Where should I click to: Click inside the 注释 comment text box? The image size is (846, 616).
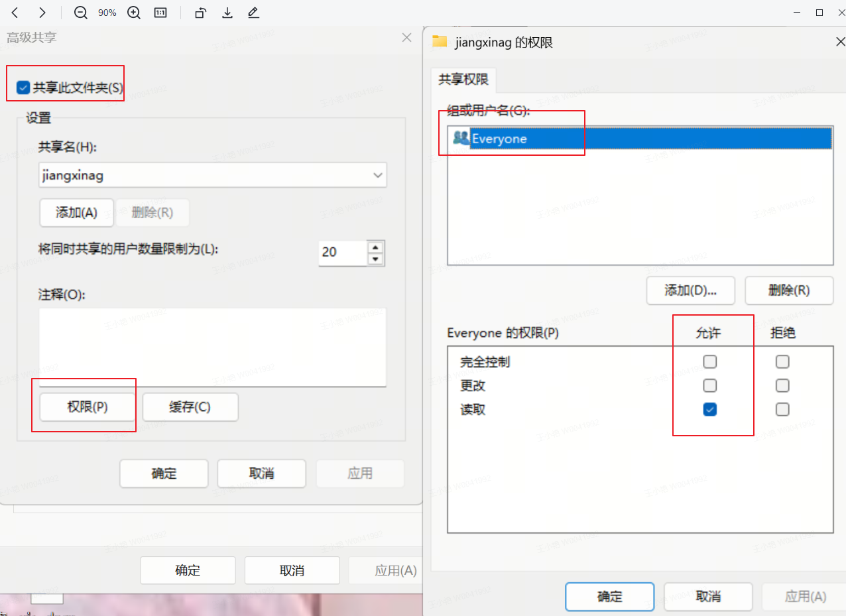pos(212,346)
